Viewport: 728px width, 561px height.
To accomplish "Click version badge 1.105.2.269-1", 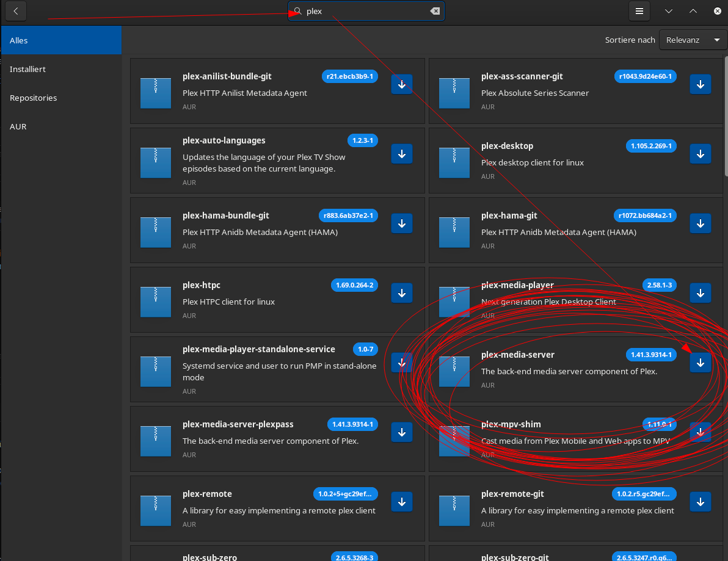I will 651,146.
